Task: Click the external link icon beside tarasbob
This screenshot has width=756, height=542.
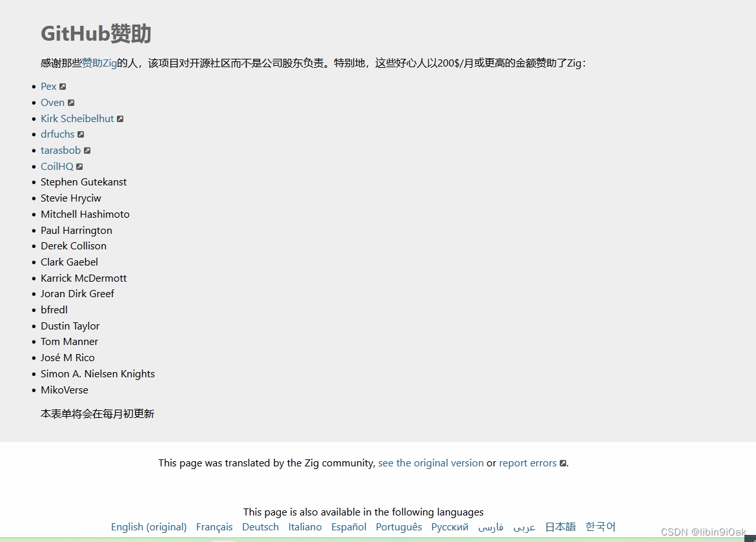Action: coord(87,150)
